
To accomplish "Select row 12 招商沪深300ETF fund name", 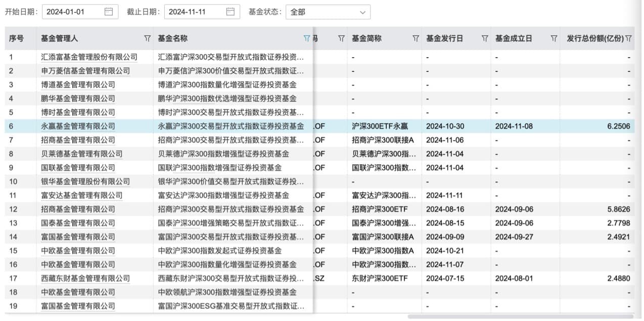I will (x=231, y=209).
